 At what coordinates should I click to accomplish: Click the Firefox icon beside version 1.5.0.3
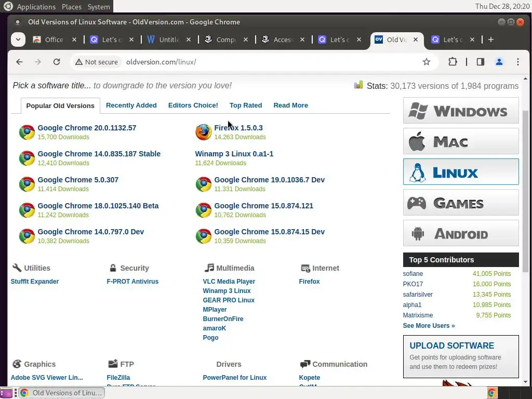point(204,132)
